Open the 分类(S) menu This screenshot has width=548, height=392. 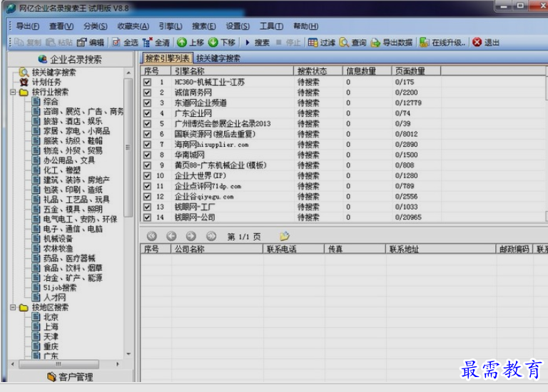click(x=96, y=26)
